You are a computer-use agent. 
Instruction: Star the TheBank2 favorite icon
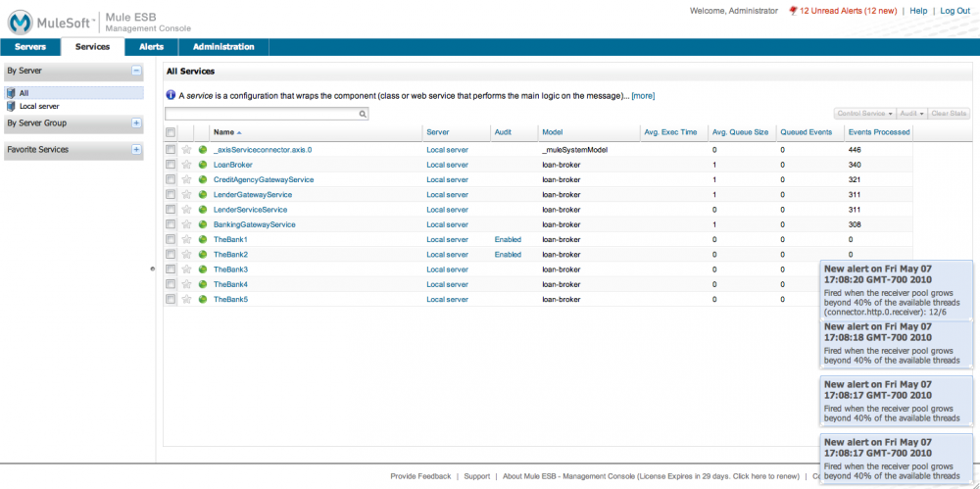point(186,255)
